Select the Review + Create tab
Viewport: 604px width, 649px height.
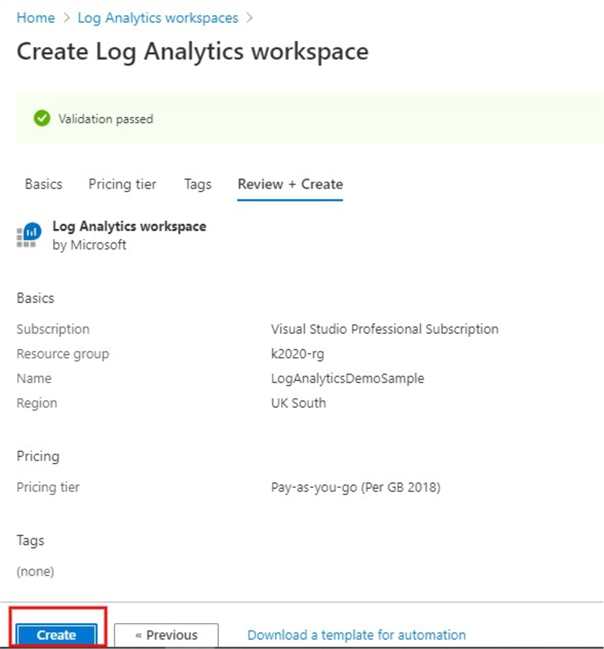pyautogui.click(x=290, y=184)
